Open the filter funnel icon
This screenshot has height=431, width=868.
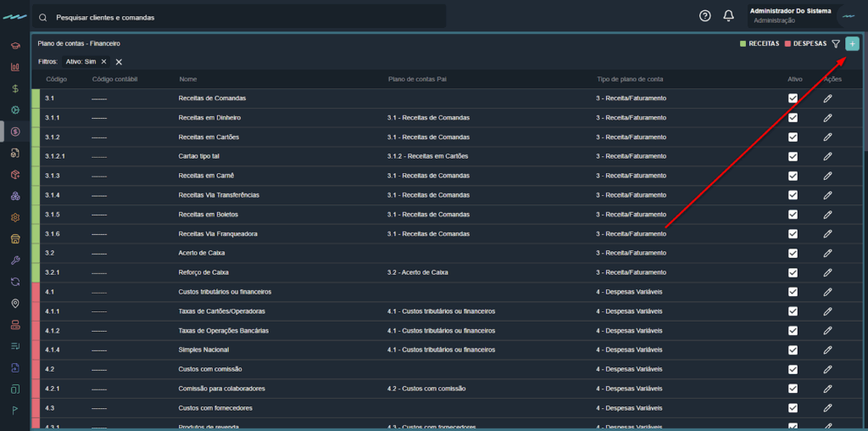836,43
